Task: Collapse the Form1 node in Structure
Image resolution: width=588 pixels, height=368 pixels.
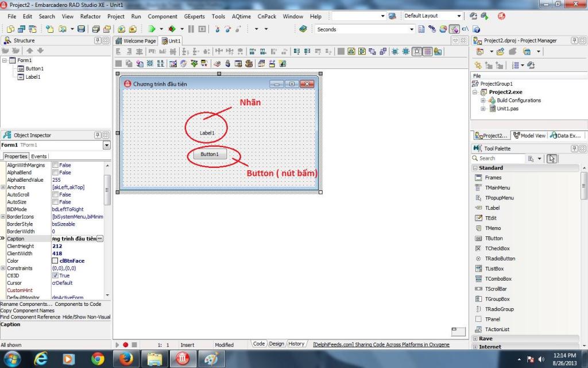Action: 5,60
